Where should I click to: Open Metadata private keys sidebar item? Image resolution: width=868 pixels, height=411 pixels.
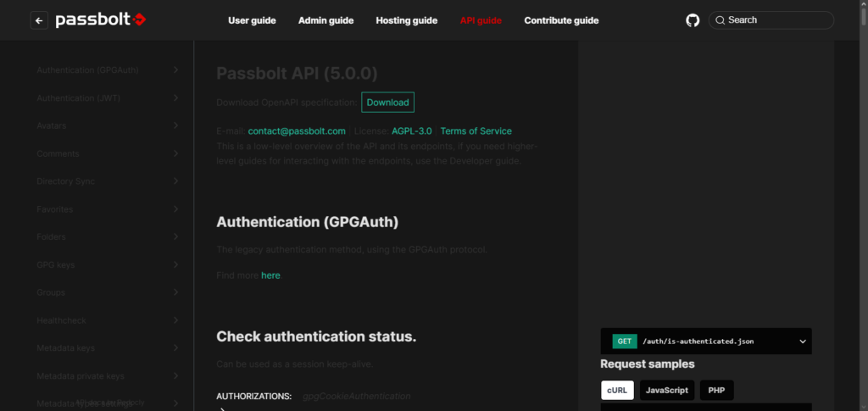tap(108, 375)
